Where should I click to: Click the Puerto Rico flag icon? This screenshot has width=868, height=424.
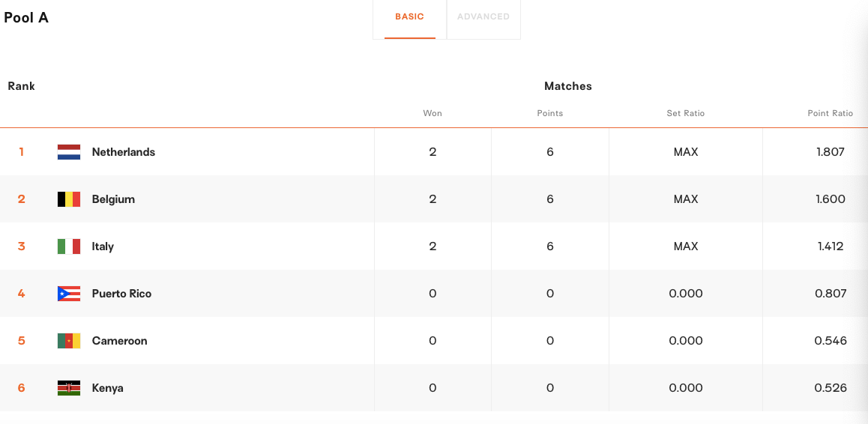[69, 294]
